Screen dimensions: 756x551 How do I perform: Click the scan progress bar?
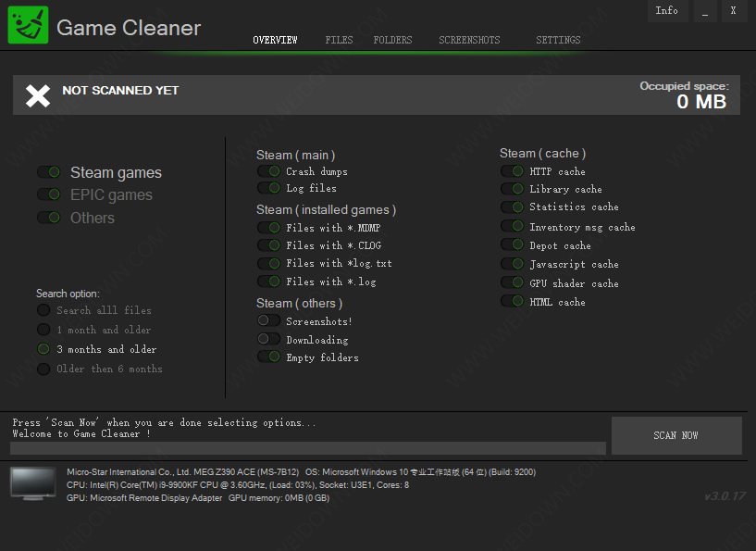[308, 448]
